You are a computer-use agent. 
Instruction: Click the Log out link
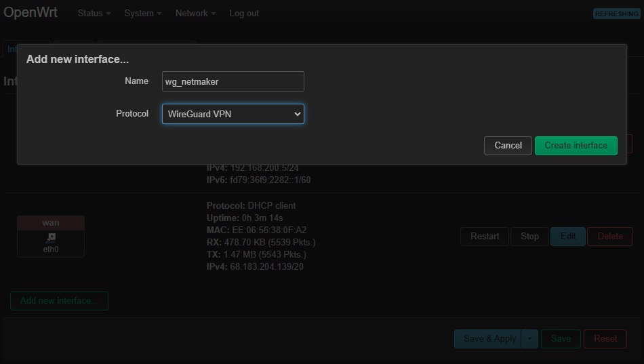coord(244,14)
